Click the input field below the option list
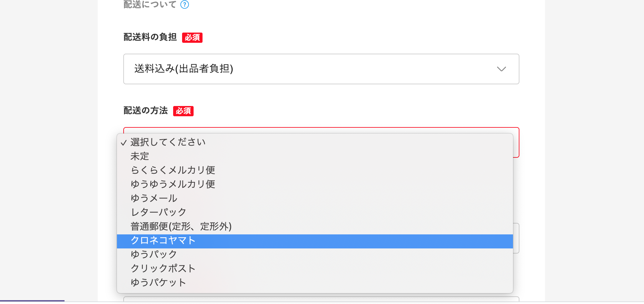Image resolution: width=644 pixels, height=304 pixels. pos(321,299)
